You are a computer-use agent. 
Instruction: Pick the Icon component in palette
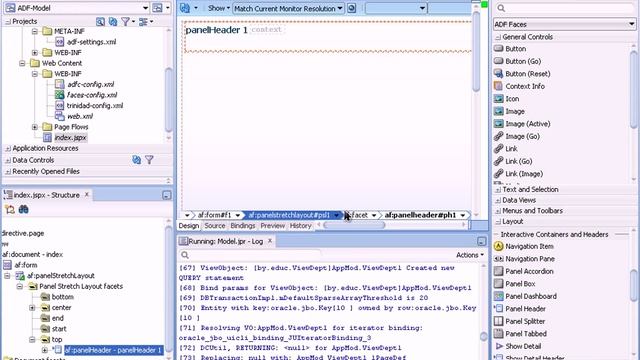pos(512,99)
